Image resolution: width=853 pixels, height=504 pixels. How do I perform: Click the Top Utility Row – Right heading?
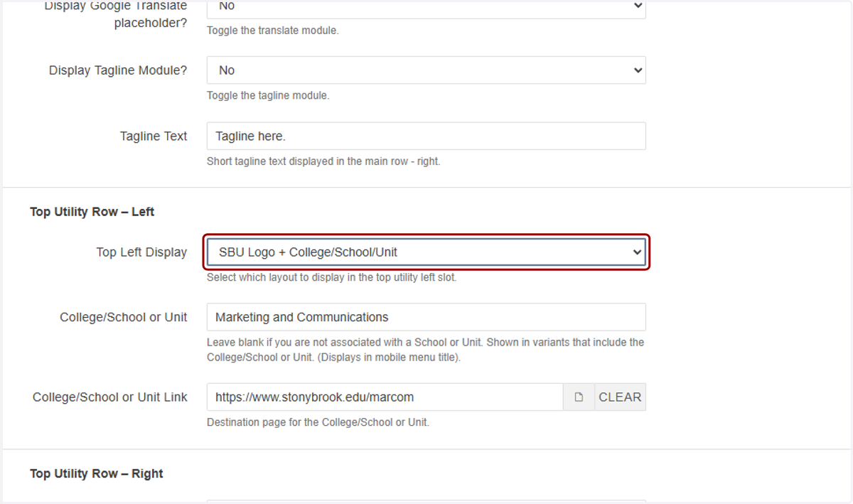[x=97, y=473]
